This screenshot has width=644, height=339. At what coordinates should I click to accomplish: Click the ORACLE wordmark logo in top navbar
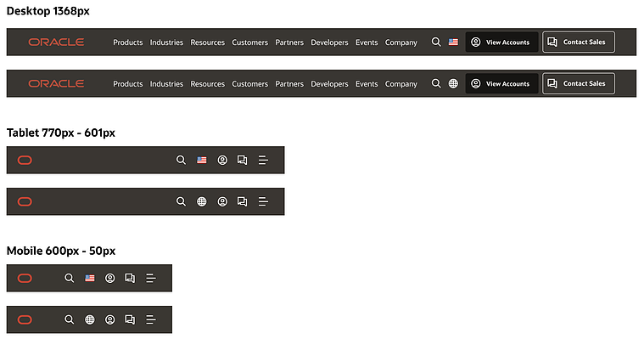point(56,42)
